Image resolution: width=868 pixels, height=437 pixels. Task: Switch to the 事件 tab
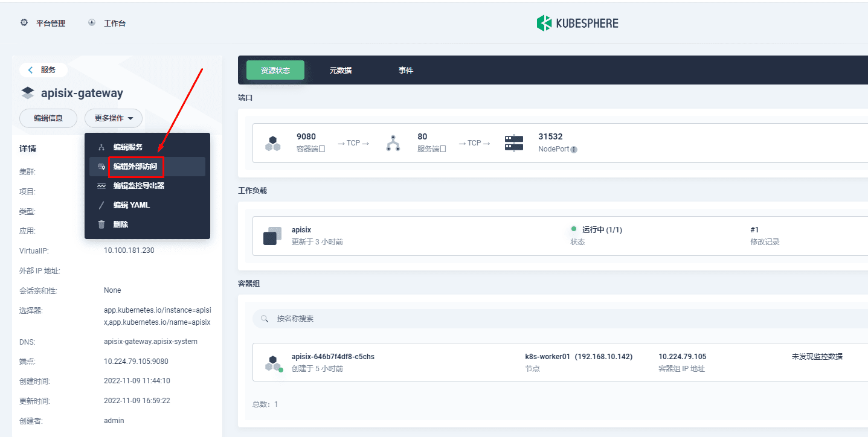[406, 70]
